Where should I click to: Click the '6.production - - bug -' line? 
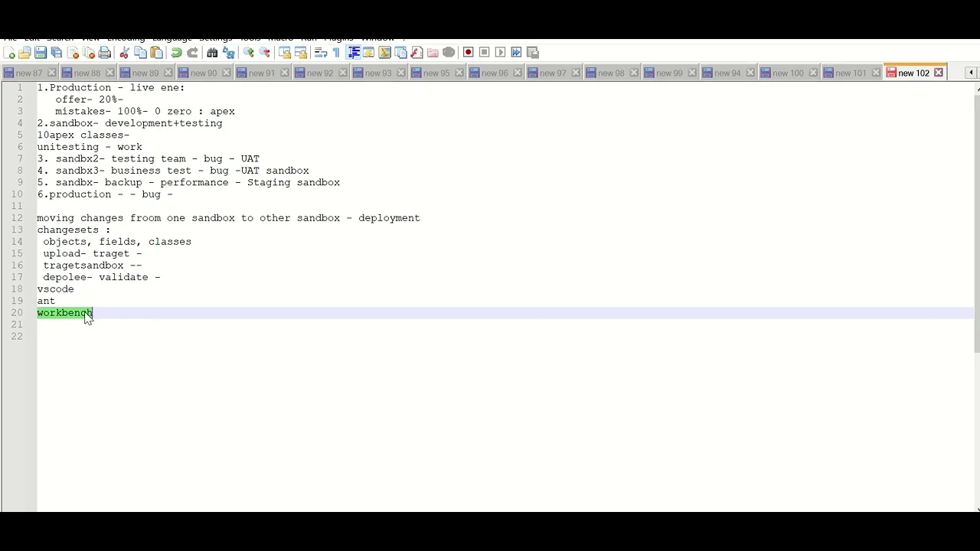point(105,194)
